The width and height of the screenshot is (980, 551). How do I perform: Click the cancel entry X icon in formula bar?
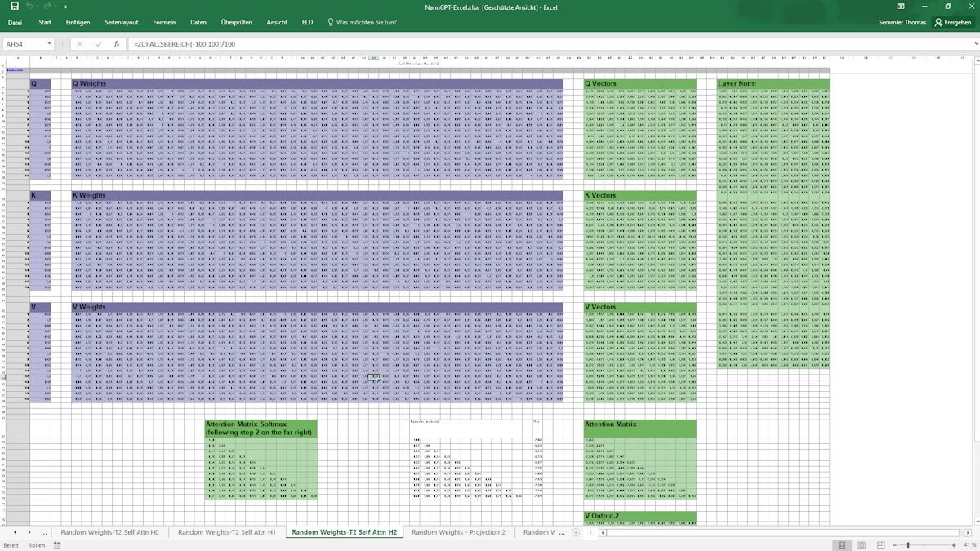pos(79,43)
